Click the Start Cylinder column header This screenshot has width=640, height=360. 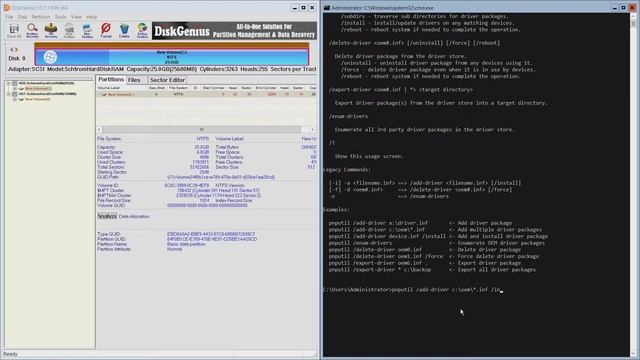point(213,88)
